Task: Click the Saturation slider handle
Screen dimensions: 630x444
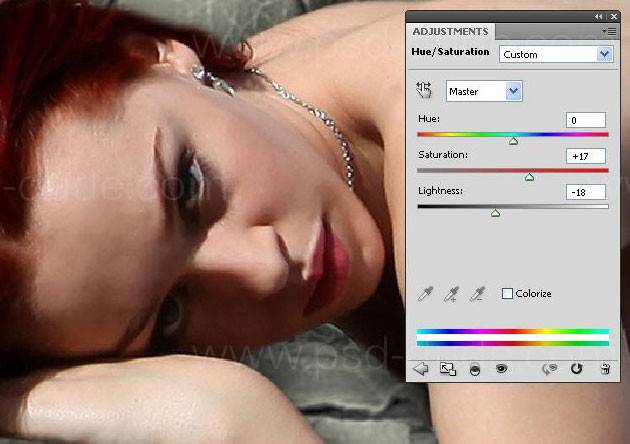Action: [530, 177]
